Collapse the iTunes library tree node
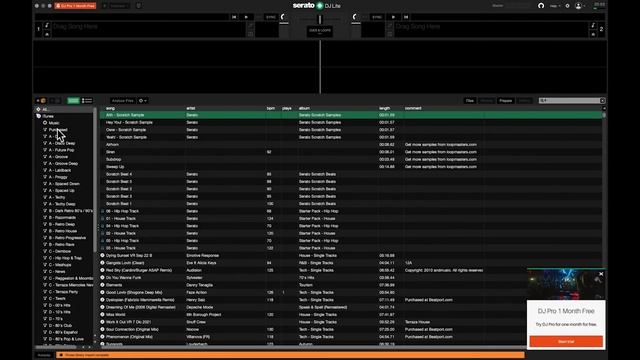Image resolution: width=640 pixels, height=360 pixels. [x=38, y=116]
